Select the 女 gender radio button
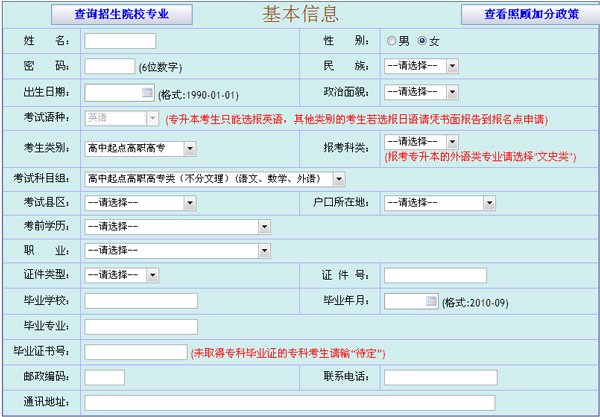Image resolution: width=600 pixels, height=417 pixels. [x=422, y=41]
